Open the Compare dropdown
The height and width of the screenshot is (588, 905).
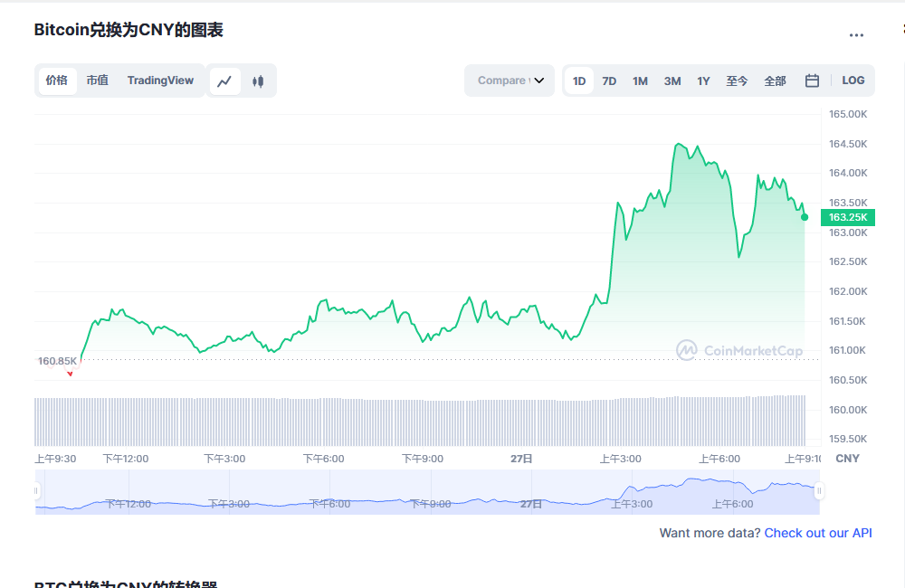[x=510, y=81]
